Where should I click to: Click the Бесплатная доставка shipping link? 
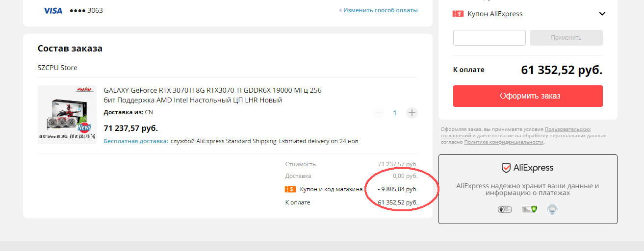tap(136, 141)
